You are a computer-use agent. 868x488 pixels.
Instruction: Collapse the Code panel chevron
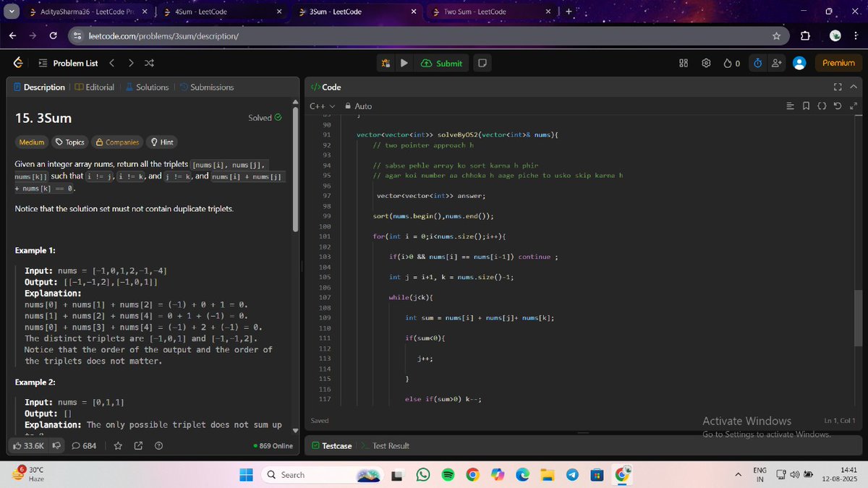tap(853, 87)
